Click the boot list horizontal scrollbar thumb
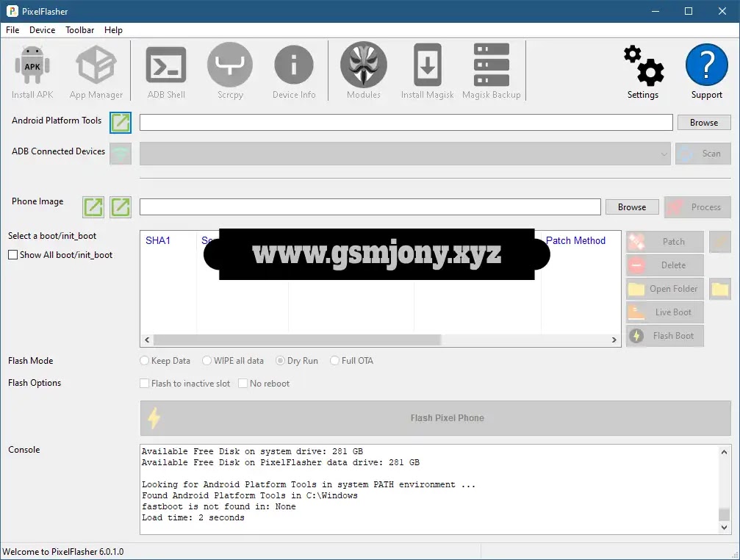Screen dimensions: 740x560 tap(298, 340)
